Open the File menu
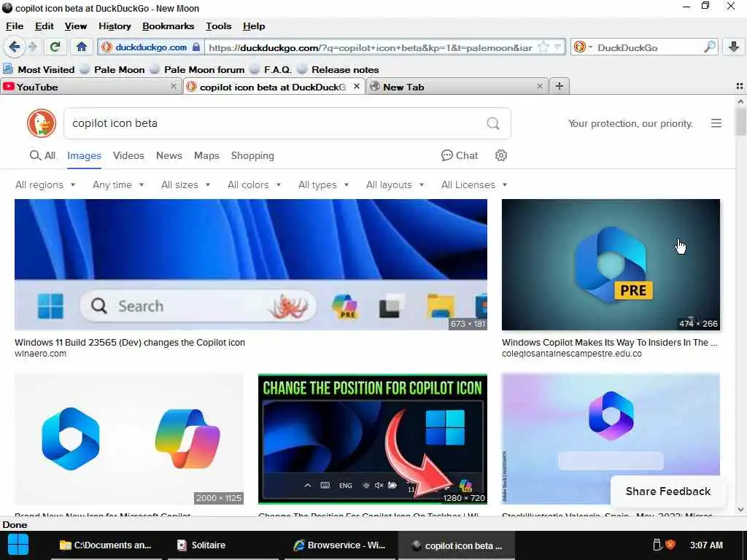 click(x=15, y=26)
